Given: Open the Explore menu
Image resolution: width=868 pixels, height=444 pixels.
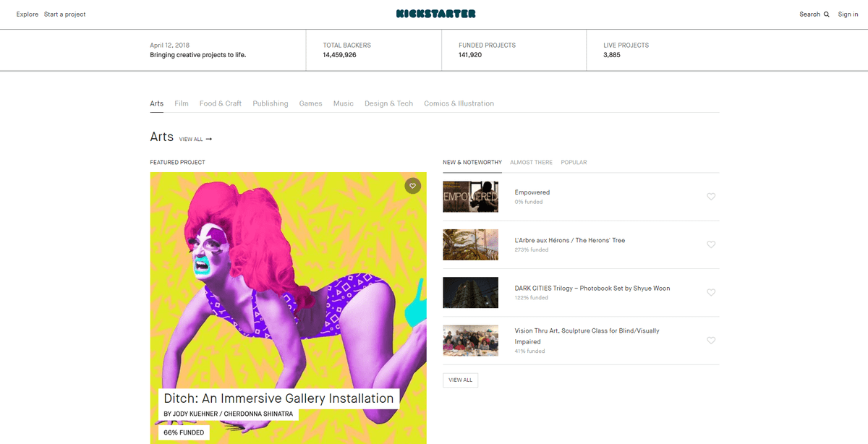Looking at the screenshot, I should [x=27, y=14].
